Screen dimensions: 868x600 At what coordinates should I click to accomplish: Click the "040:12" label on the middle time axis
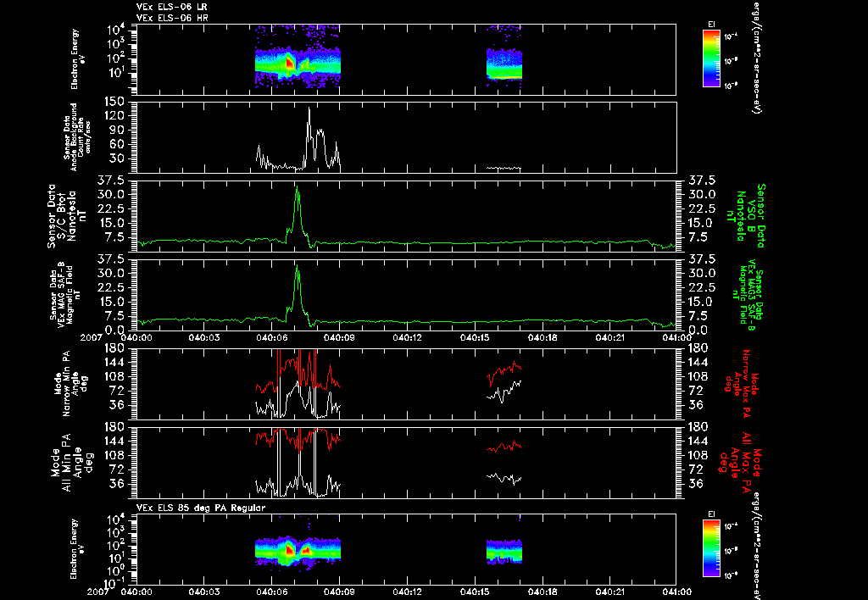(407, 337)
